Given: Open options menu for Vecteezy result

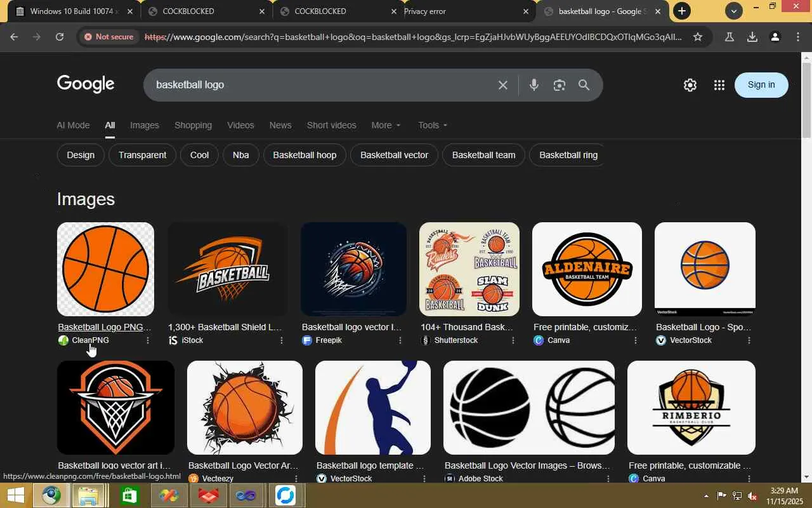Looking at the screenshot, I should point(296,479).
